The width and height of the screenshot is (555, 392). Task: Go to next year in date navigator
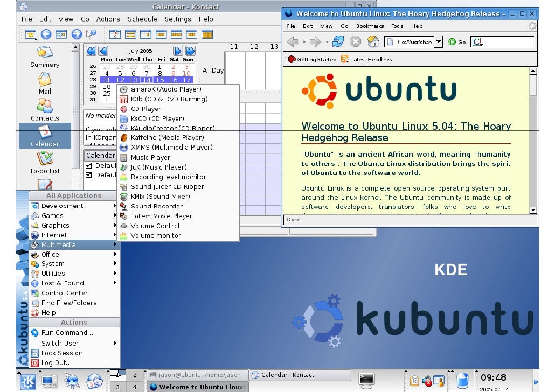[190, 51]
